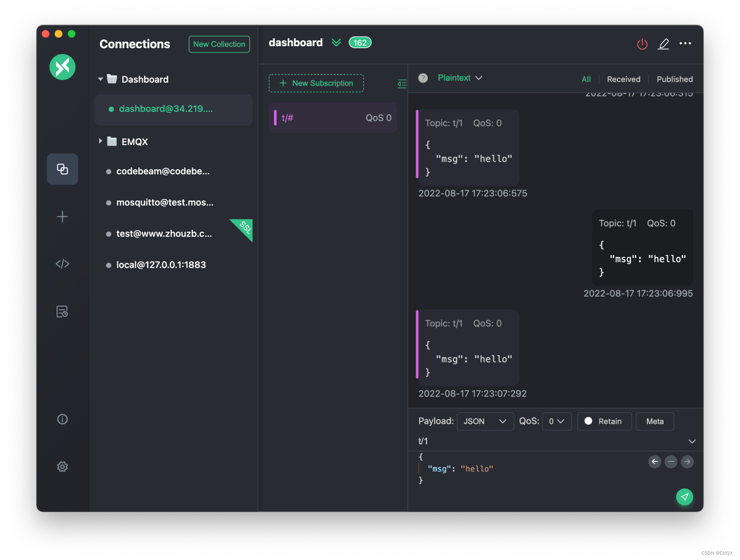Screen dimensions: 740x560
Task: Open the Plaintext format dropdown
Action: [x=458, y=78]
